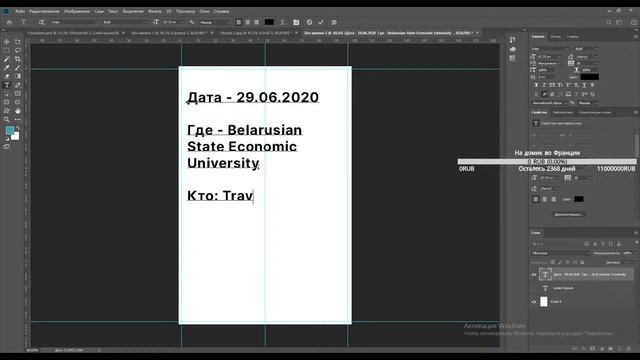Open font family dropdown in options bar
The width and height of the screenshot is (640, 360).
[74, 22]
